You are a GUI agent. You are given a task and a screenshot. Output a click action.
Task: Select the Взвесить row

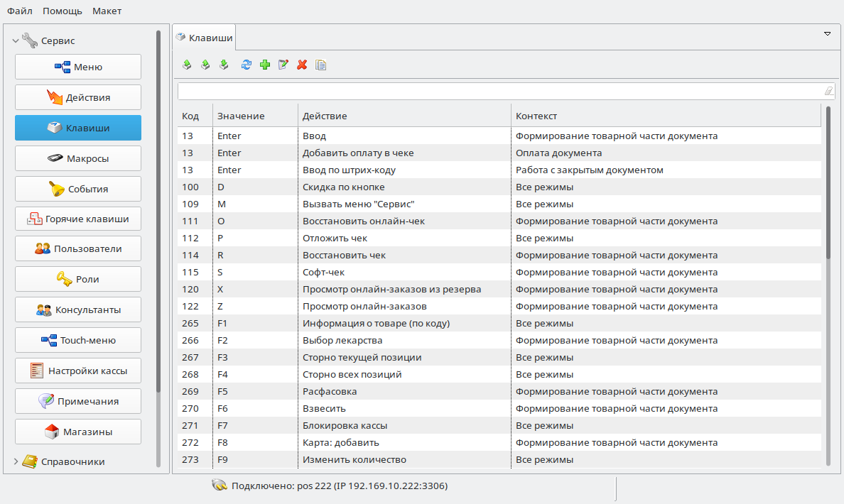(x=499, y=408)
